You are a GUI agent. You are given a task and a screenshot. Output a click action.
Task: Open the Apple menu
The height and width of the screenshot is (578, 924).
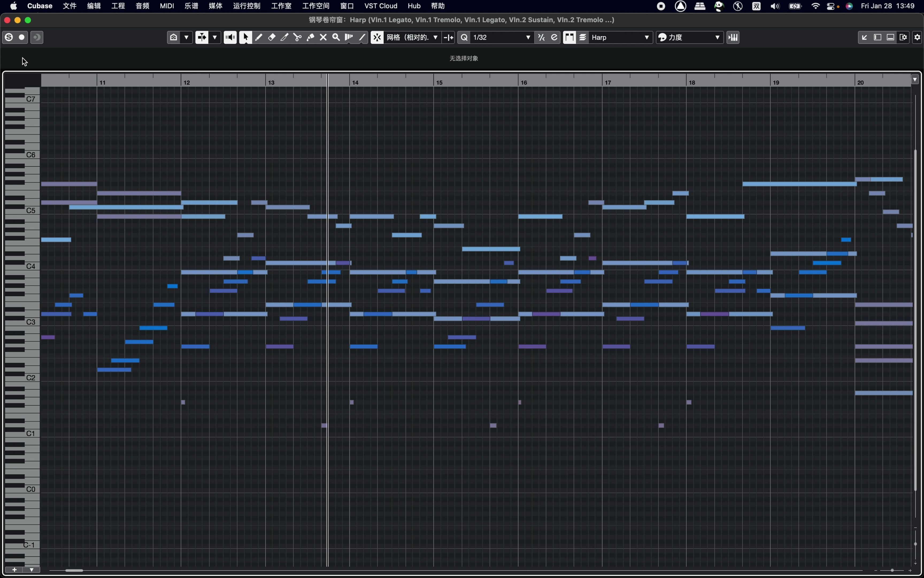click(14, 6)
